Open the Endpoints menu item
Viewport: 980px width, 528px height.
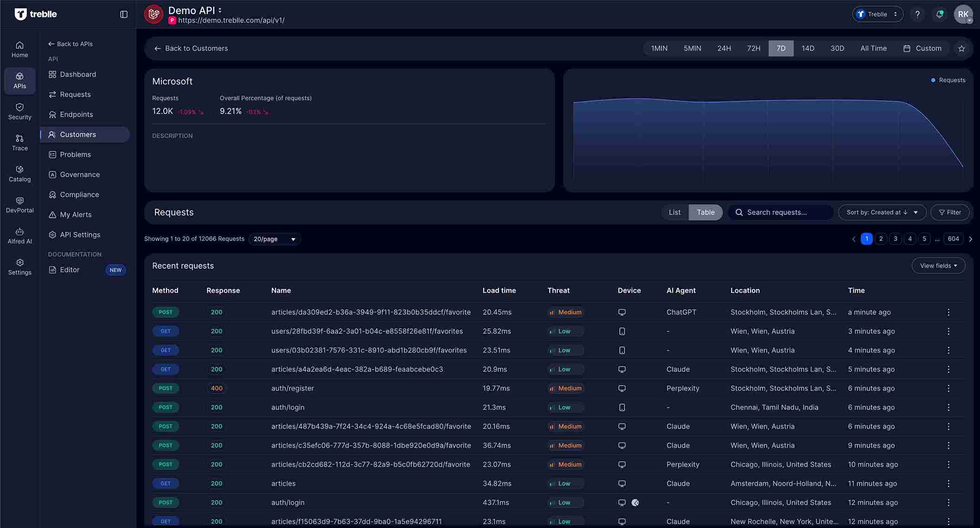tap(76, 114)
